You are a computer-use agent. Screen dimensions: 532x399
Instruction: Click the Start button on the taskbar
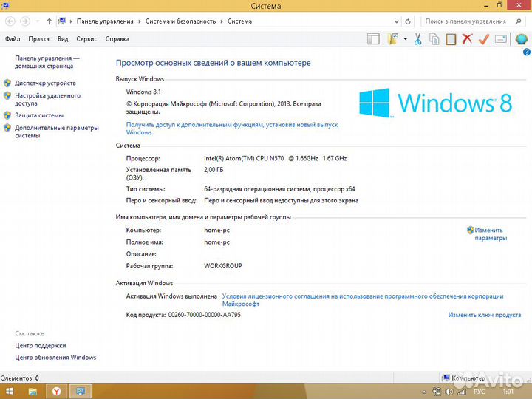tap(9, 392)
